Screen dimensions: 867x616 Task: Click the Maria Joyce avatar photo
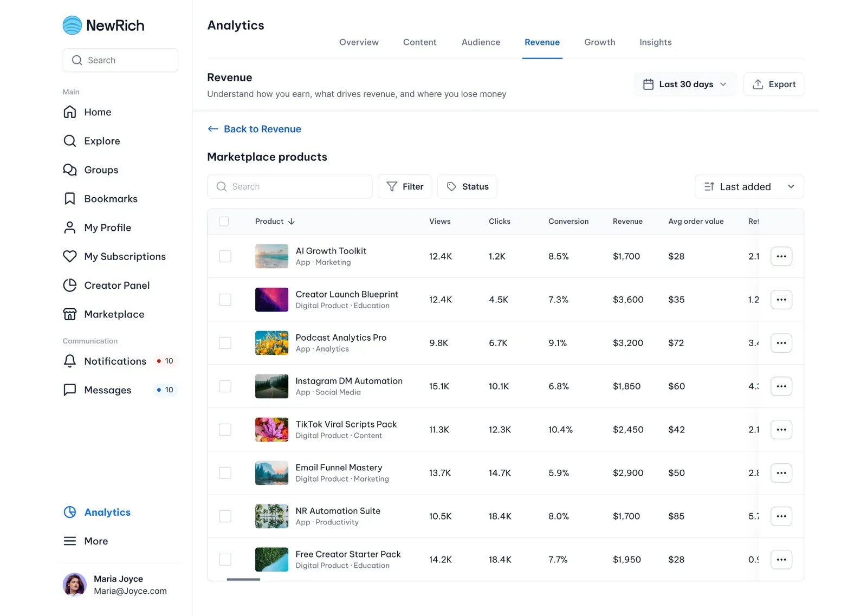[75, 585]
